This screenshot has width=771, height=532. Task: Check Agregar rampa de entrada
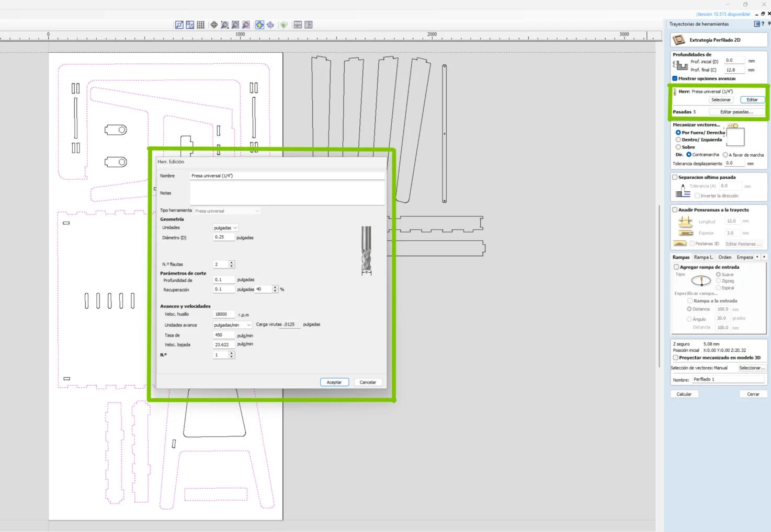click(x=676, y=267)
